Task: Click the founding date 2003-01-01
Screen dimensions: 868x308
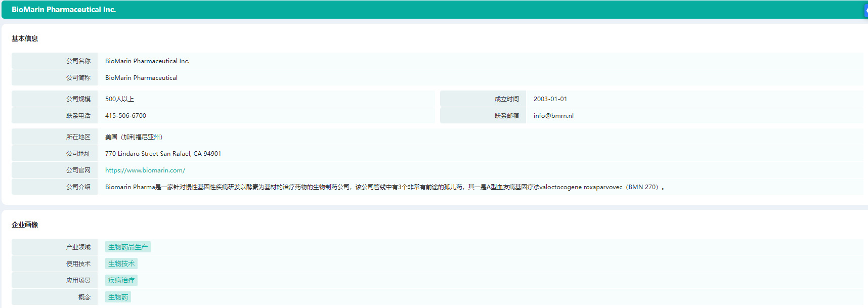Action: pyautogui.click(x=550, y=99)
